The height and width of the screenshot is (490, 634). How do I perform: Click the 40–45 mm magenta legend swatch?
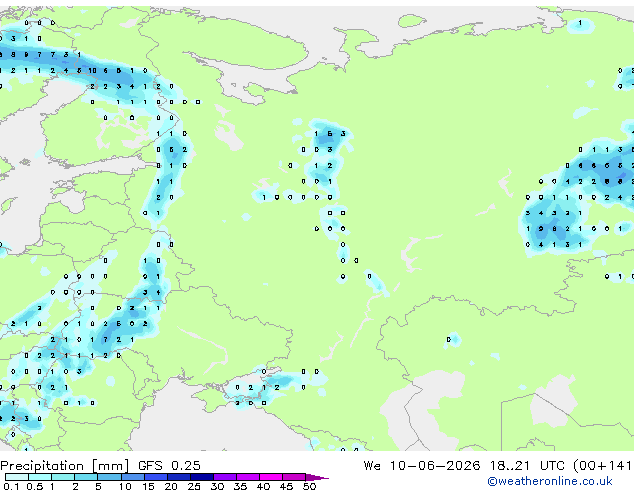click(x=271, y=477)
